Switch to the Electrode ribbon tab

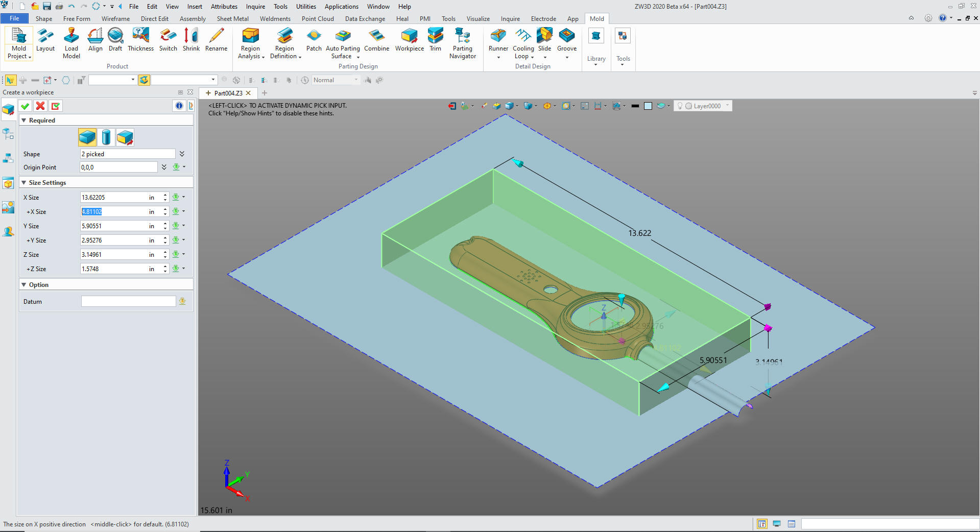pyautogui.click(x=543, y=19)
